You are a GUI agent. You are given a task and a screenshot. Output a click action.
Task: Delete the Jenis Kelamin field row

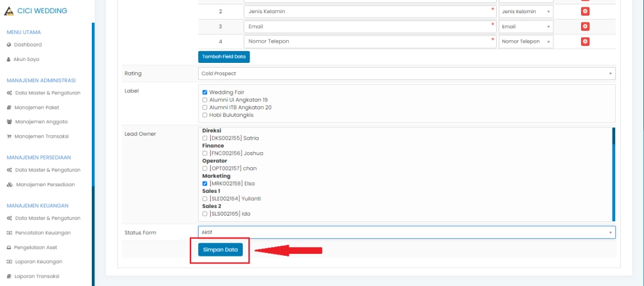coord(585,12)
